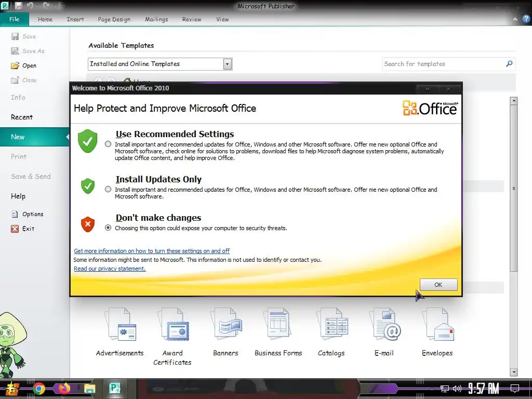Open File Explorer from the taskbar
The image size is (532, 399).
click(x=89, y=389)
